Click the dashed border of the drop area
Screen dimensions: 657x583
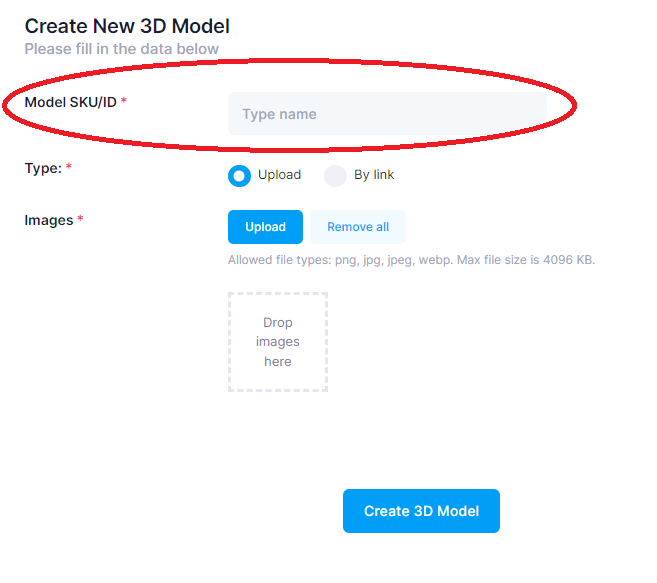[x=229, y=342]
